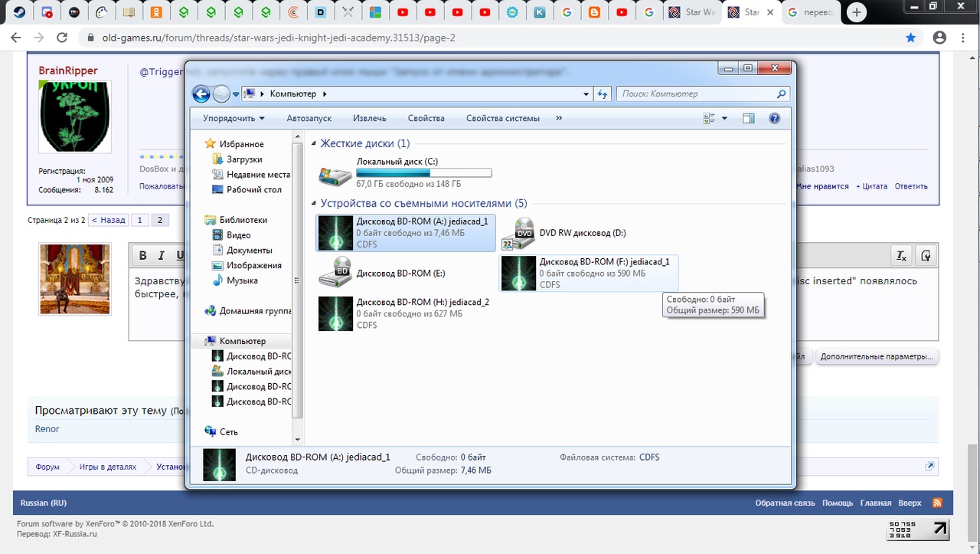Toggle bold formatting in the reply editor
Viewport: 980px width, 554px height.
click(x=142, y=256)
